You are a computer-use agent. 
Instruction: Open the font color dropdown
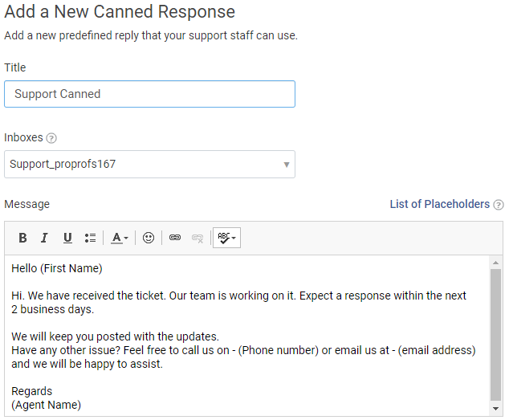tap(120, 238)
